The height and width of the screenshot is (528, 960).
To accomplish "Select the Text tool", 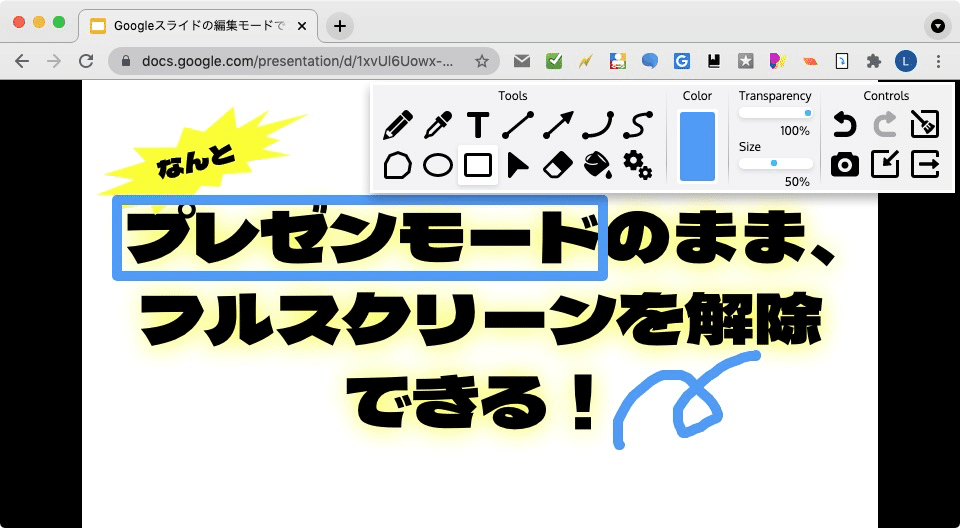I will (x=479, y=126).
